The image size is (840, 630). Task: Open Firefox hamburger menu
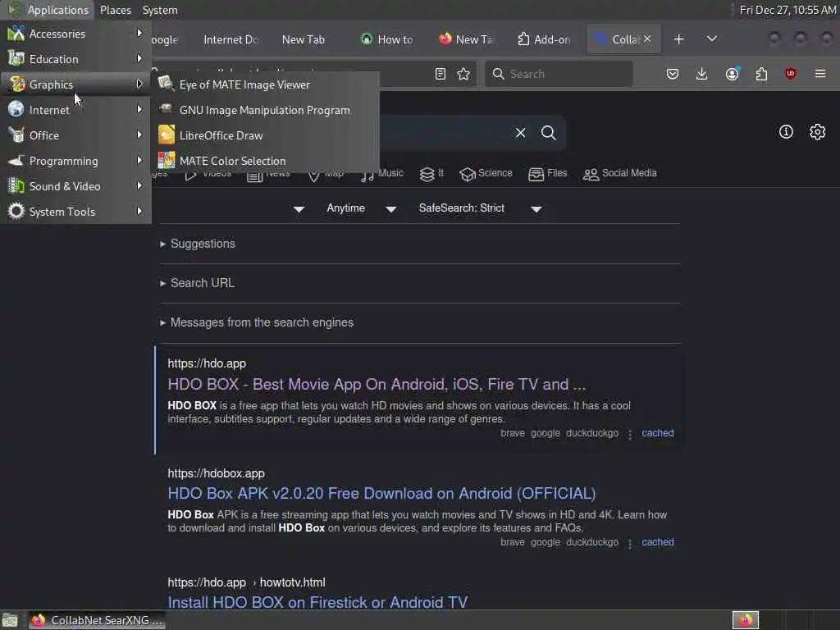coord(820,74)
